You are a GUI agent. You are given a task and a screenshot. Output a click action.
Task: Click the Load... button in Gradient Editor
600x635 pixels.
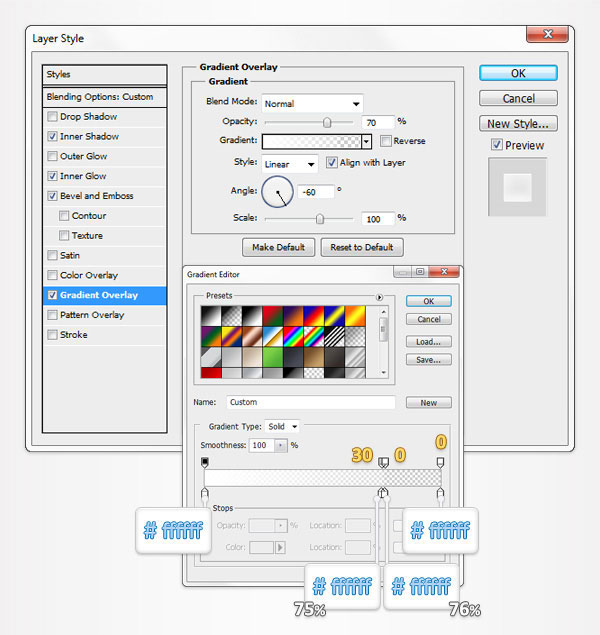click(428, 342)
